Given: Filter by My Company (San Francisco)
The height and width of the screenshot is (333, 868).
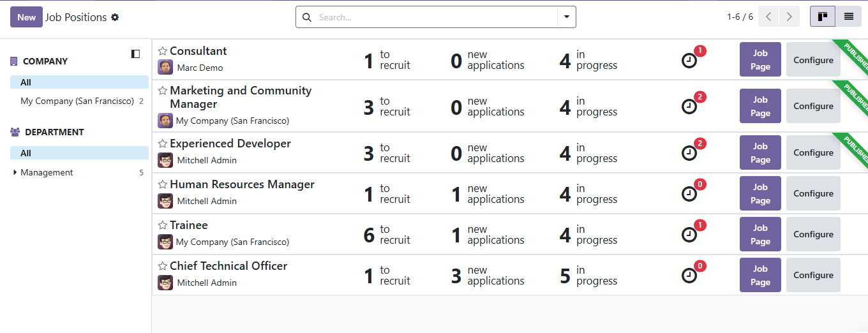Looking at the screenshot, I should (77, 101).
